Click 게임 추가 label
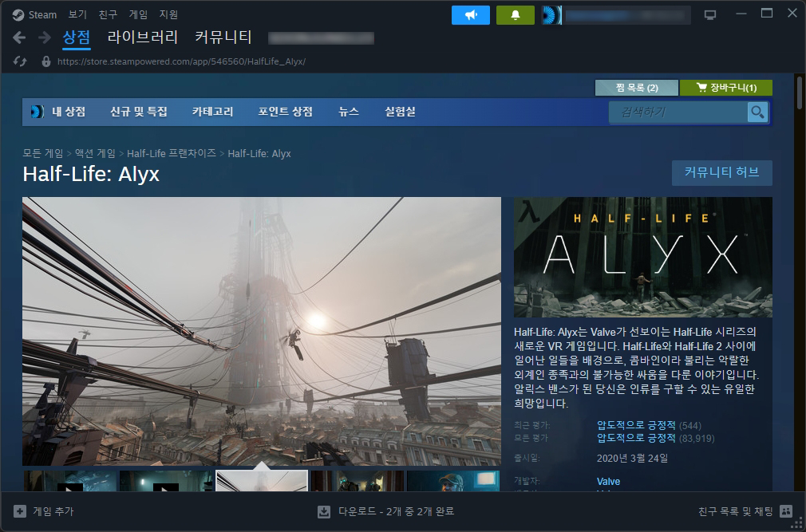 pyautogui.click(x=53, y=511)
